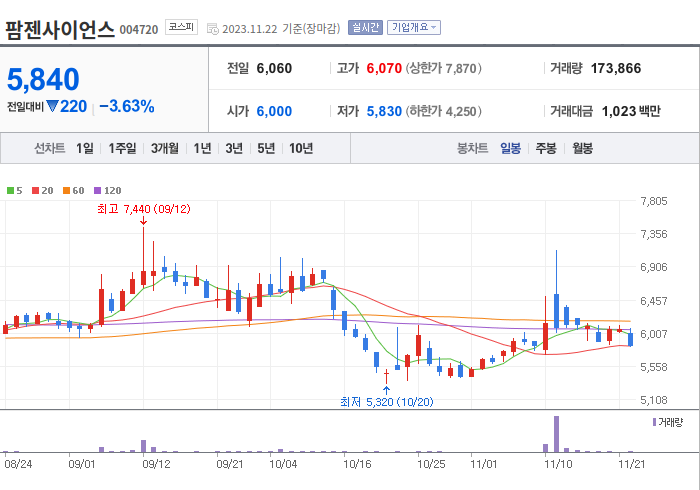Click the 7,805 price axis label
Image resolution: width=700 pixels, height=490 pixels.
tap(654, 201)
